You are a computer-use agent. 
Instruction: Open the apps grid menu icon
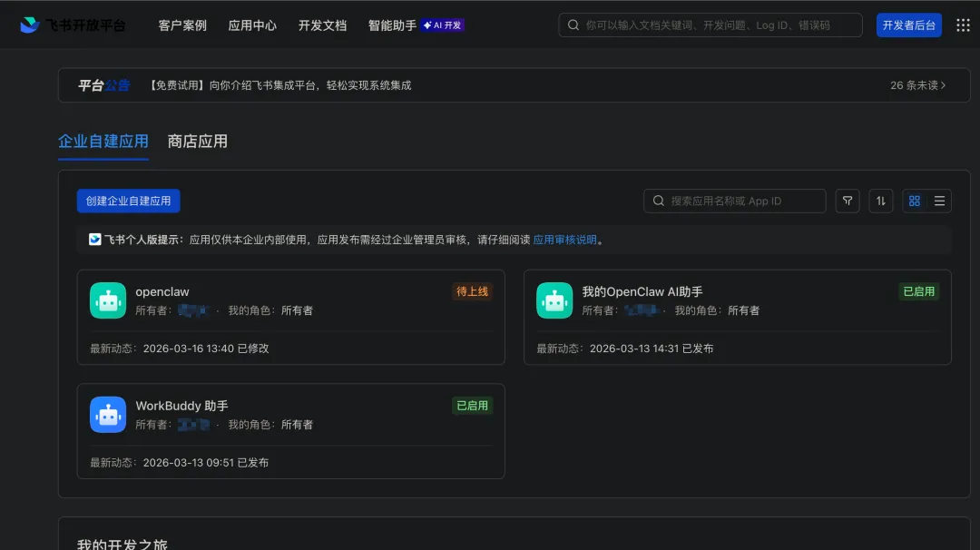click(963, 25)
